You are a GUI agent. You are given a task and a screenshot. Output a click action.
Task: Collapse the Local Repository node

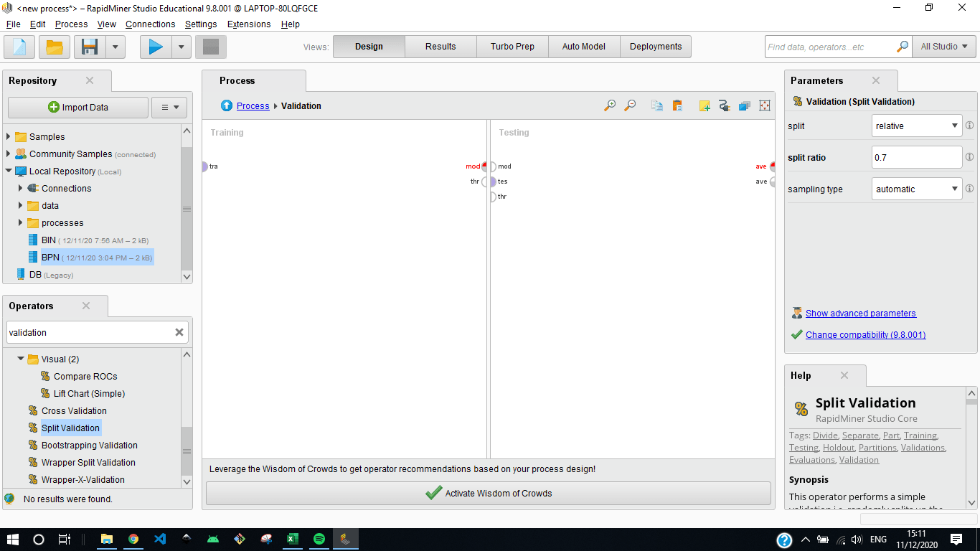point(9,171)
